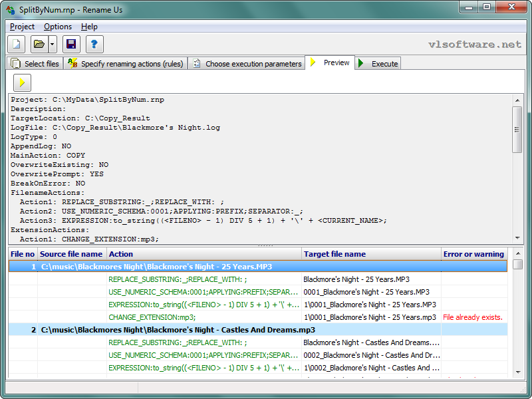Click the Error or warning column header
532x399 pixels.
point(473,254)
